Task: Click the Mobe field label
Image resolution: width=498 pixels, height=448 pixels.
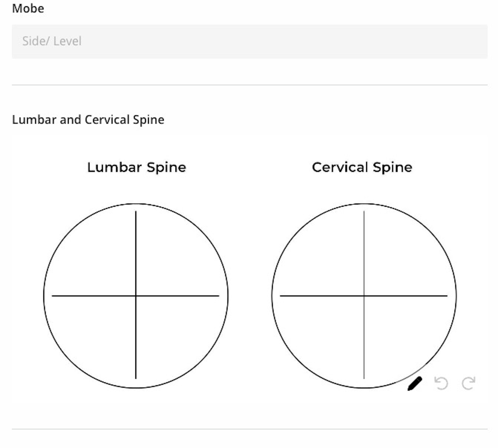Action: tap(28, 9)
